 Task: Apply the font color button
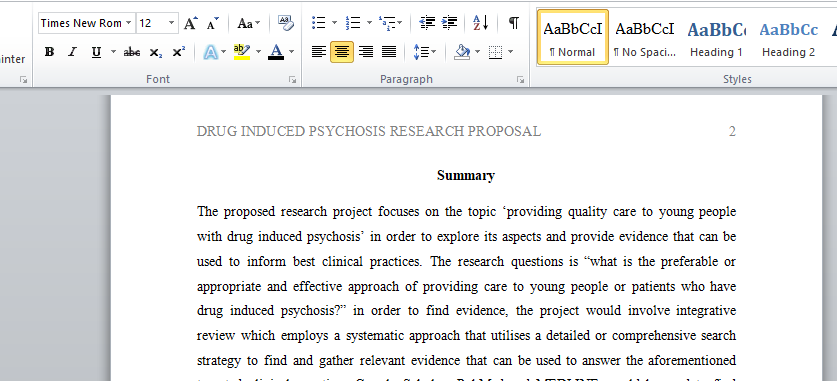pyautogui.click(x=276, y=52)
